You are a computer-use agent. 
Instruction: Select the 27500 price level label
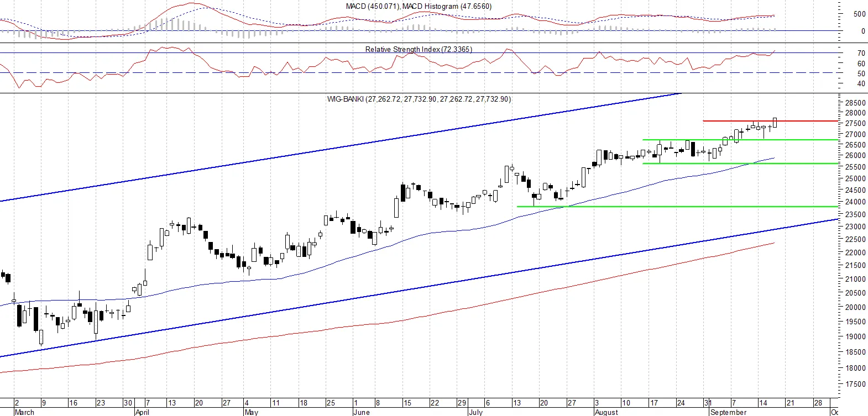coord(855,124)
